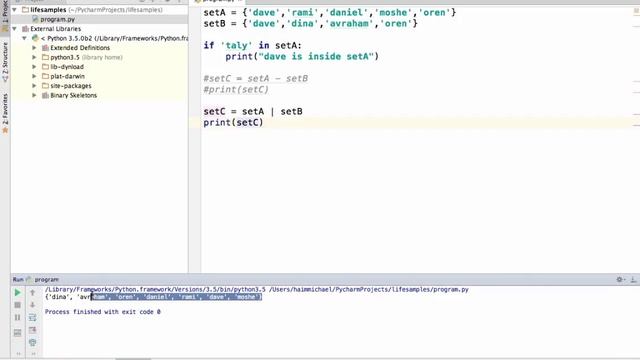Click the Favorites star icon
Viewport: 640px width, 360px height.
click(5, 130)
